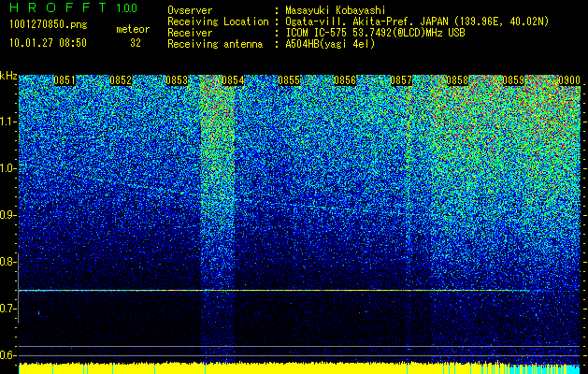This screenshot has width=588, height=374.
Task: Click the 0859 time marker
Action: click(x=513, y=80)
